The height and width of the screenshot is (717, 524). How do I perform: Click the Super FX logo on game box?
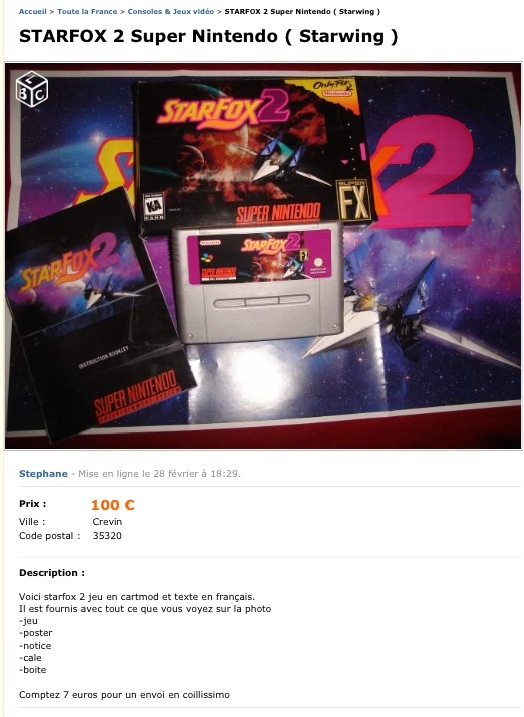coord(353,200)
